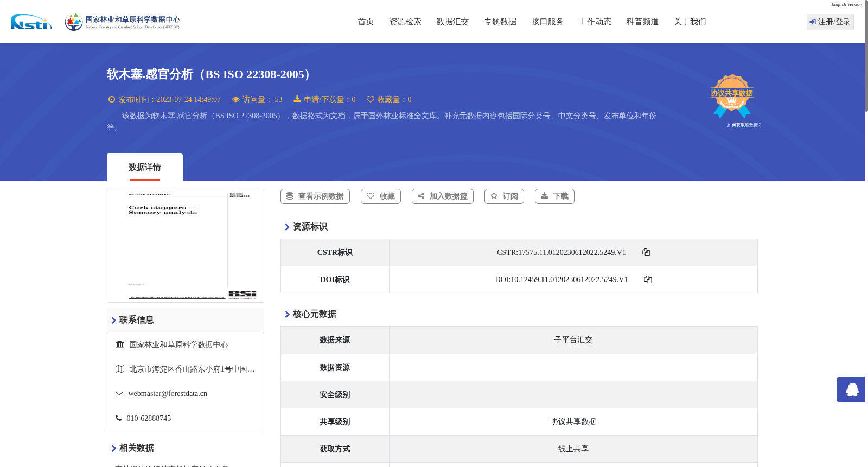868x467 pixels.
Task: Open the Cork stoppers document thumbnail
Action: tap(186, 246)
